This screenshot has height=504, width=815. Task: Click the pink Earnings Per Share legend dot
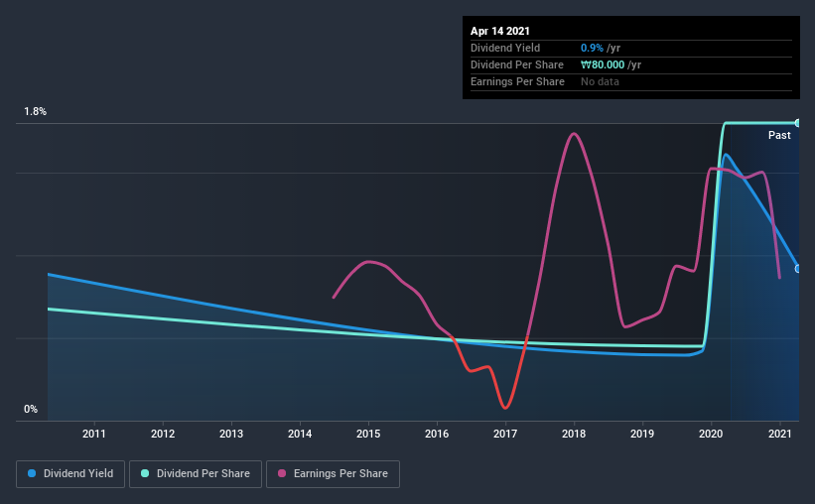click(x=282, y=473)
